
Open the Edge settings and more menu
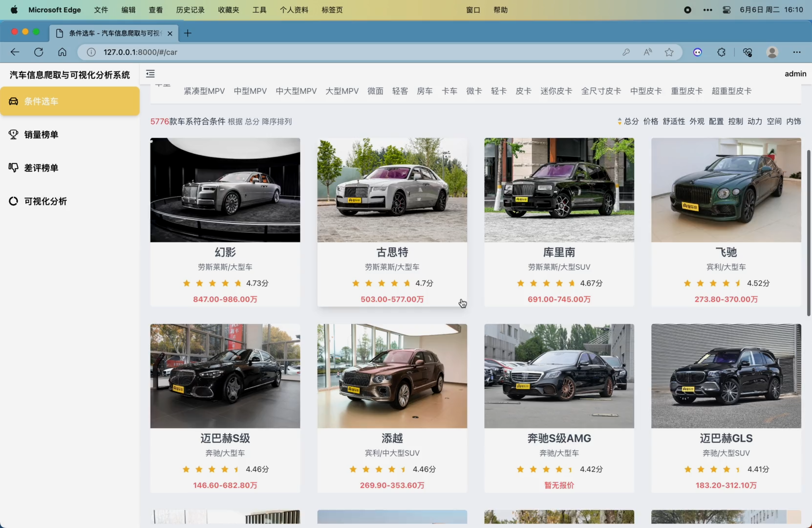797,52
